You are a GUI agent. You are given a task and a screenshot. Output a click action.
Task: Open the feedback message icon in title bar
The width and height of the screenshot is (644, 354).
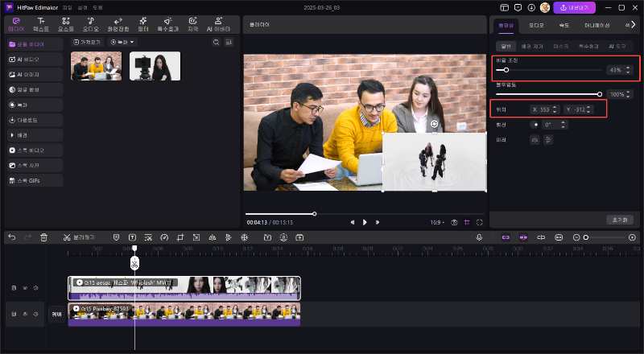click(x=518, y=8)
